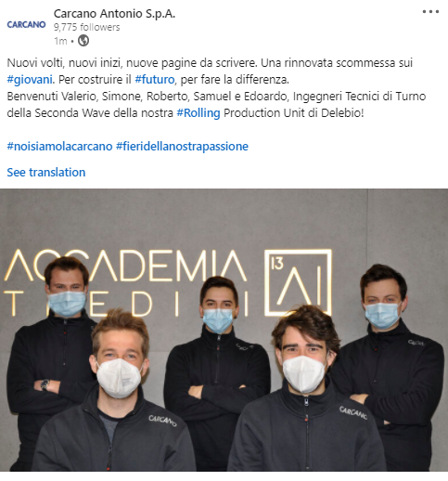Open the #giovani hashtag
The height and width of the screenshot is (481, 448).
[x=30, y=80]
